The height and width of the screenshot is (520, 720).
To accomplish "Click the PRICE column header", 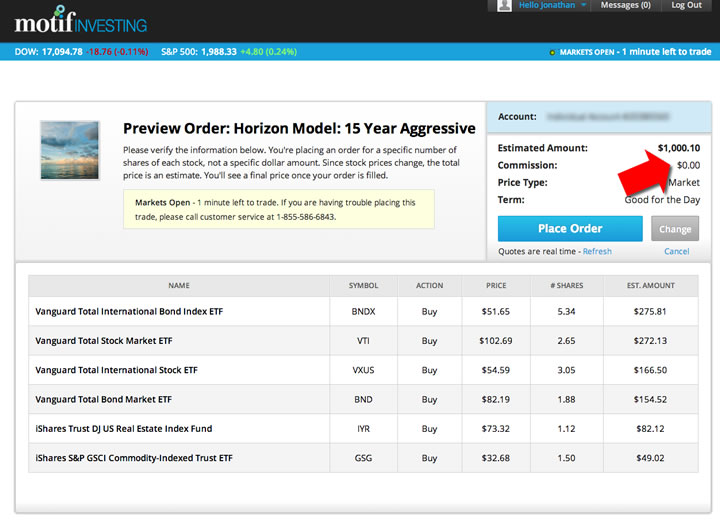I will pos(496,285).
